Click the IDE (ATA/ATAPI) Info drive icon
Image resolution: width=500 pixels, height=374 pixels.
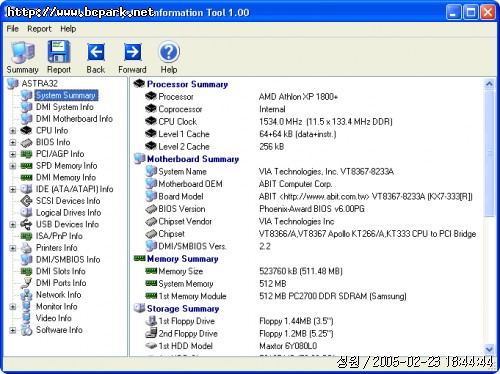[26, 189]
